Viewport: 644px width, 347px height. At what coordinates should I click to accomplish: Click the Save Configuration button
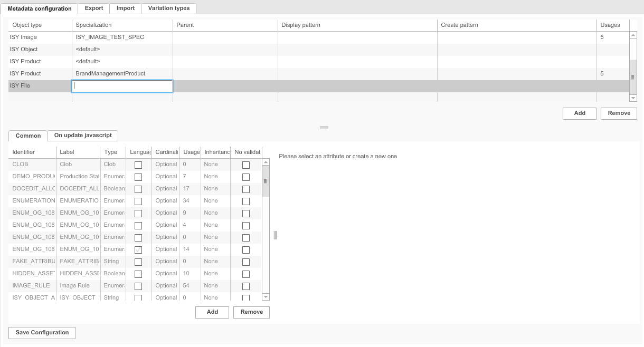pos(41,332)
